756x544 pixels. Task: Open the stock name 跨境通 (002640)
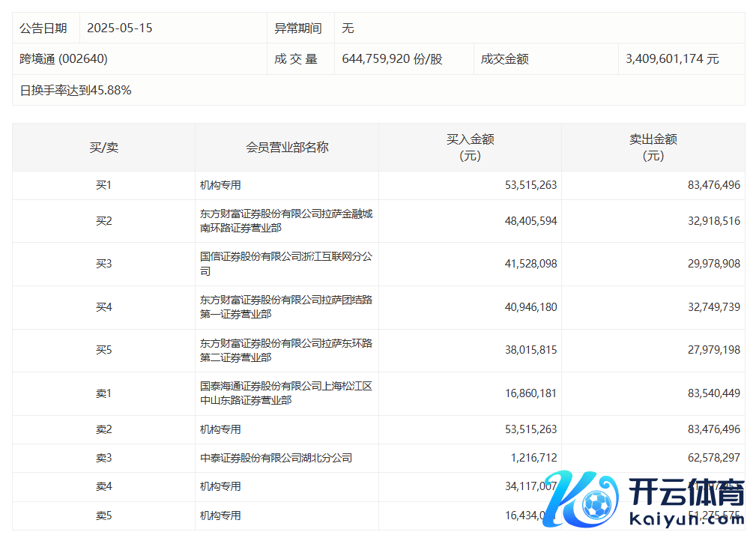point(58,59)
